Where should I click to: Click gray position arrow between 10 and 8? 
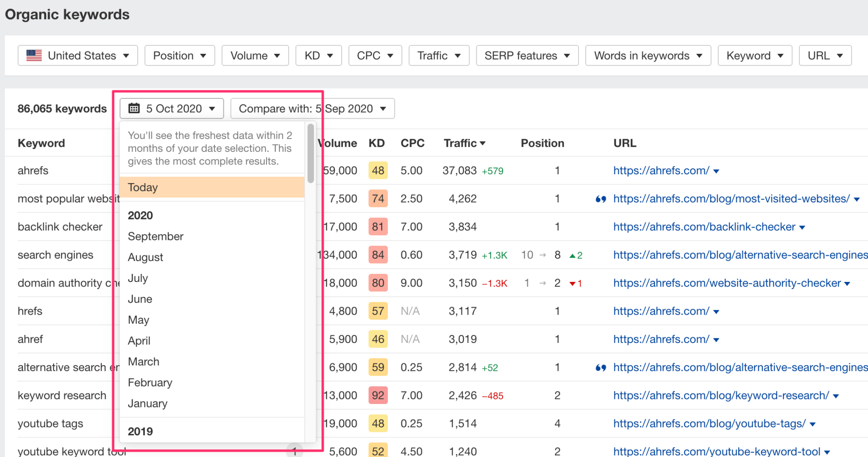tap(543, 255)
